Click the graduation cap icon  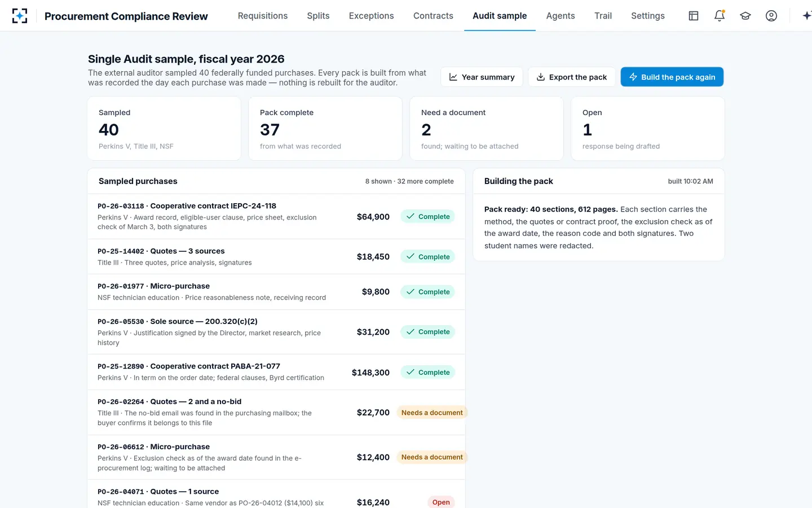745,16
